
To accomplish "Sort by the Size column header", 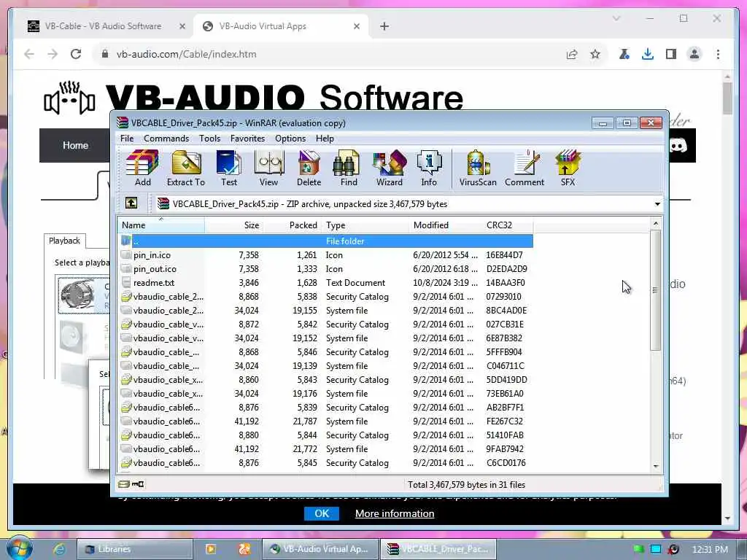I will pyautogui.click(x=233, y=225).
